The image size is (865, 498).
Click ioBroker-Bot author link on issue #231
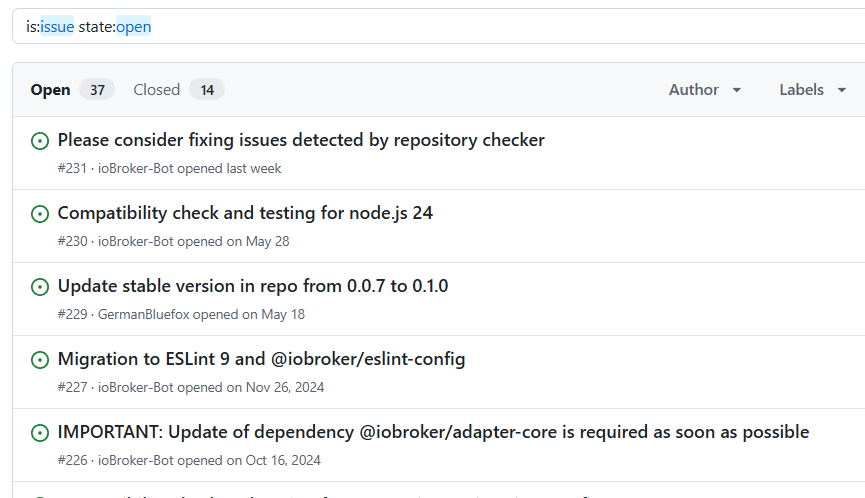coord(135,168)
